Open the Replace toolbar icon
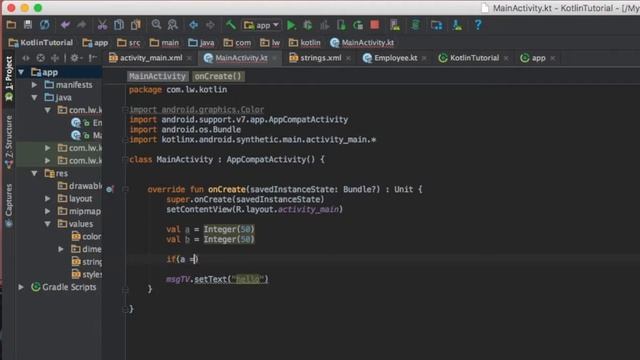The image size is (640, 360). tap(173, 25)
